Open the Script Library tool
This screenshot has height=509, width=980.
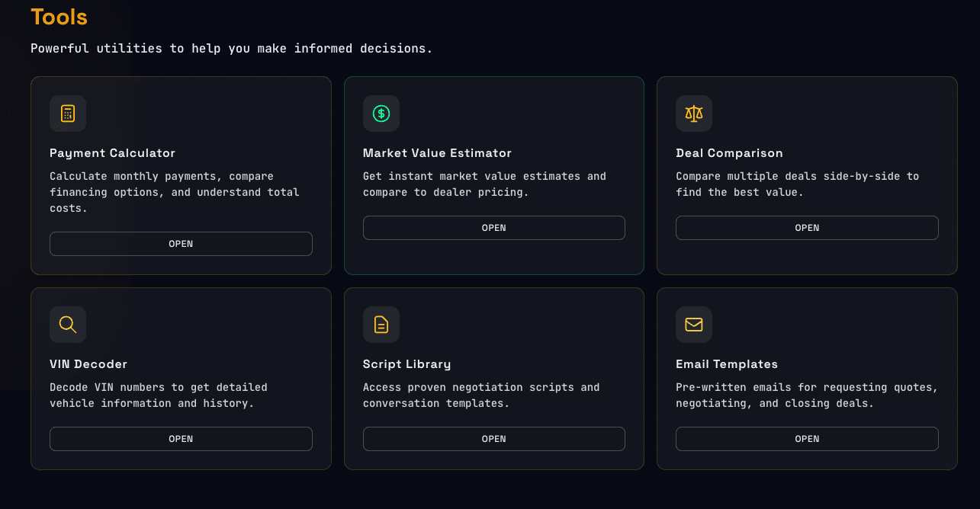(493, 438)
